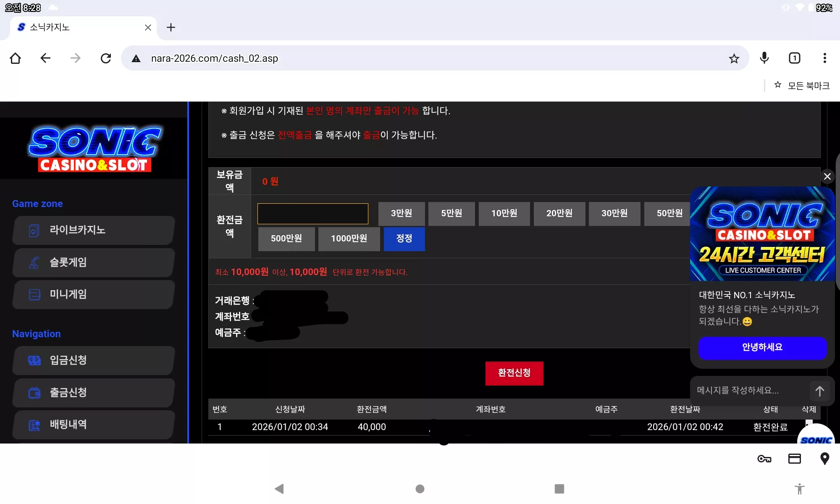Select the 0 원 balance value
Screen dimensions: 840x504
(270, 181)
